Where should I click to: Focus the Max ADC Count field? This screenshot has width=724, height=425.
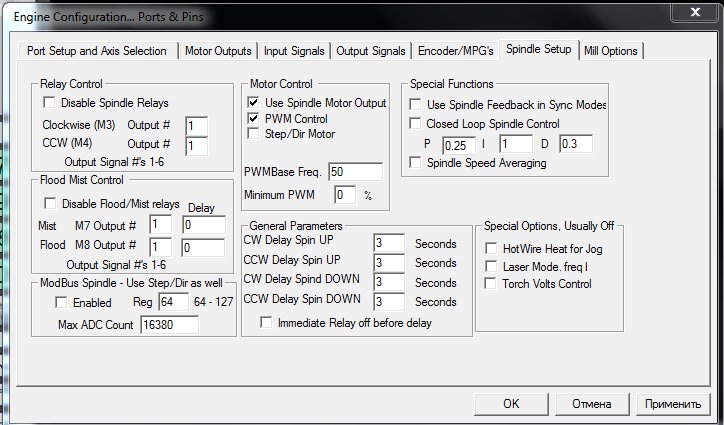click(169, 325)
